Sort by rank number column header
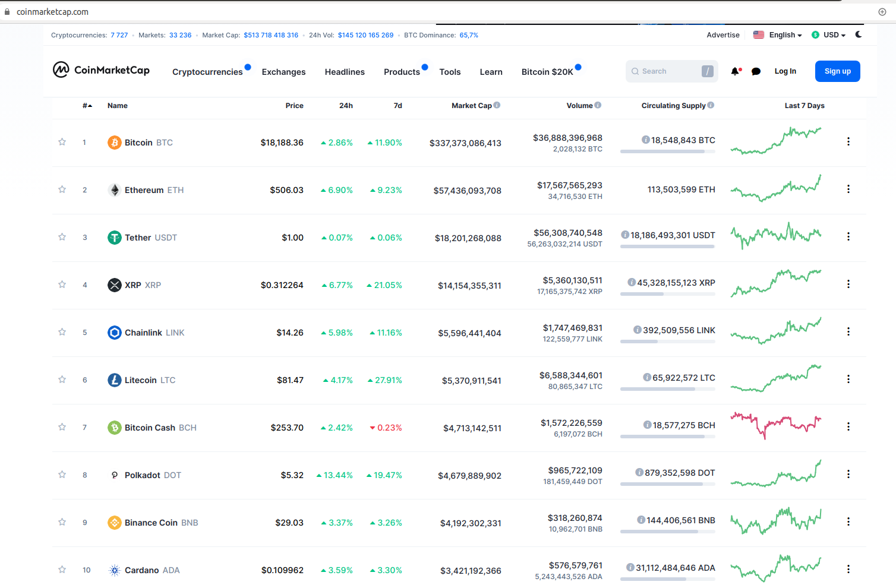This screenshot has height=588, width=896. [x=87, y=106]
